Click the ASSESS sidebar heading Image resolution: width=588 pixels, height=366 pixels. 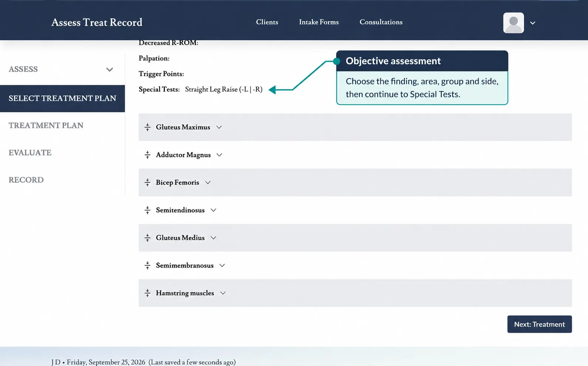coord(23,69)
